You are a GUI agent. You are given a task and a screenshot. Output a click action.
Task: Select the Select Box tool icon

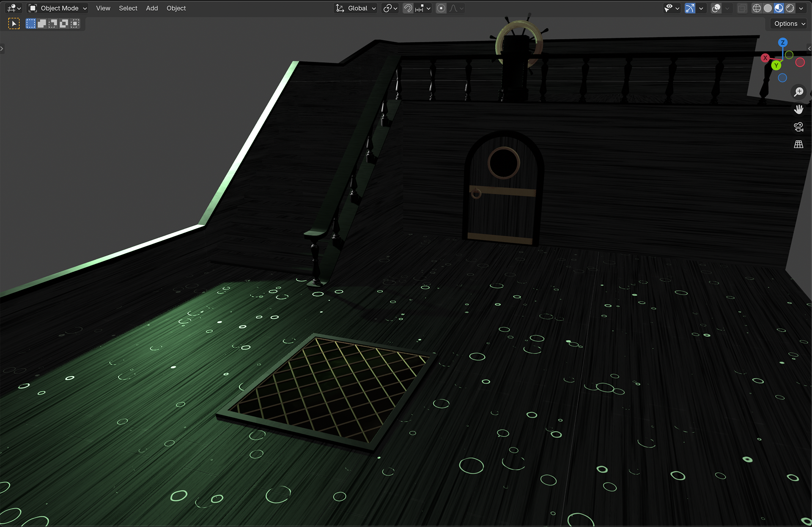(x=14, y=24)
